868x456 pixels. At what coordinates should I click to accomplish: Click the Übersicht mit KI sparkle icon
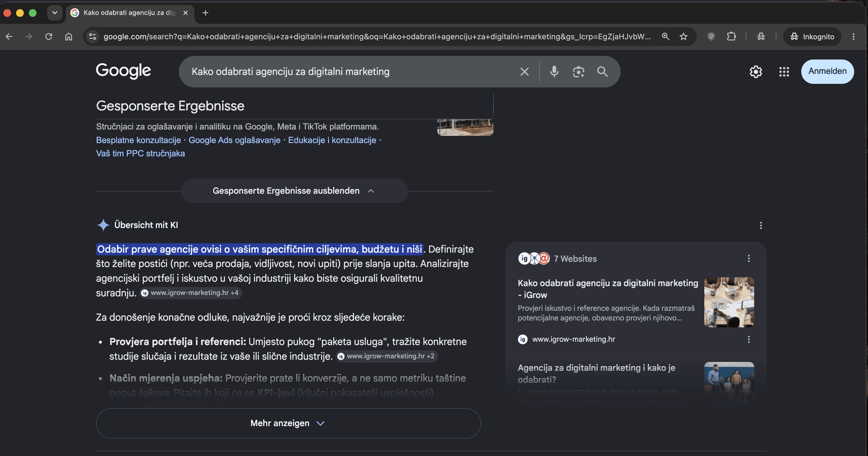[103, 225]
